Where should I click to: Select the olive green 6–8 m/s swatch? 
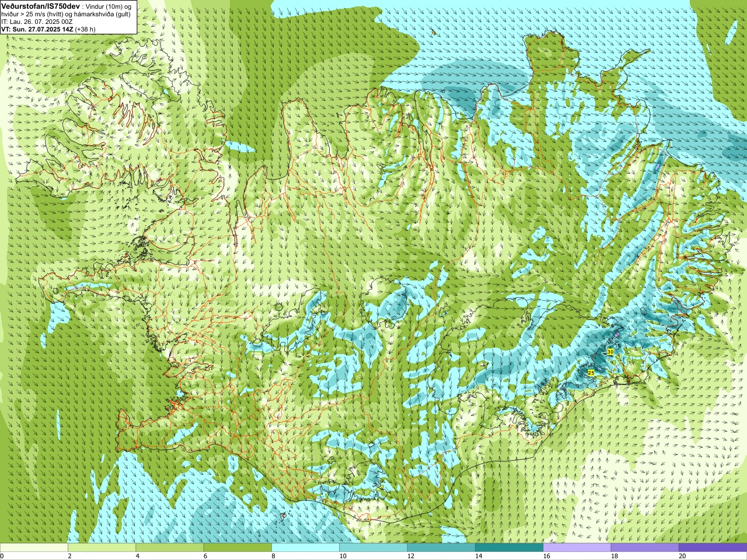[238, 548]
